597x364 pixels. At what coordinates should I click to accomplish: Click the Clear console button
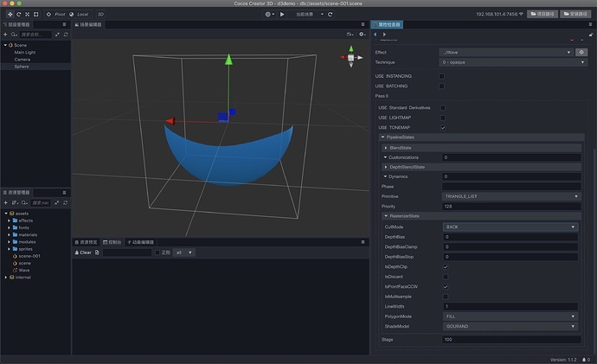(84, 252)
